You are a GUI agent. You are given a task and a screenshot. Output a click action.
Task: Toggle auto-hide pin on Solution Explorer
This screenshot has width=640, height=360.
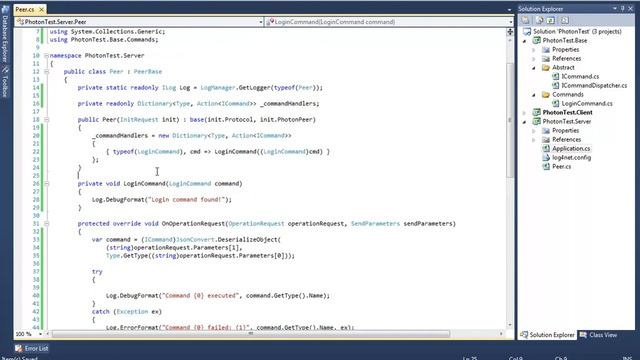click(623, 9)
